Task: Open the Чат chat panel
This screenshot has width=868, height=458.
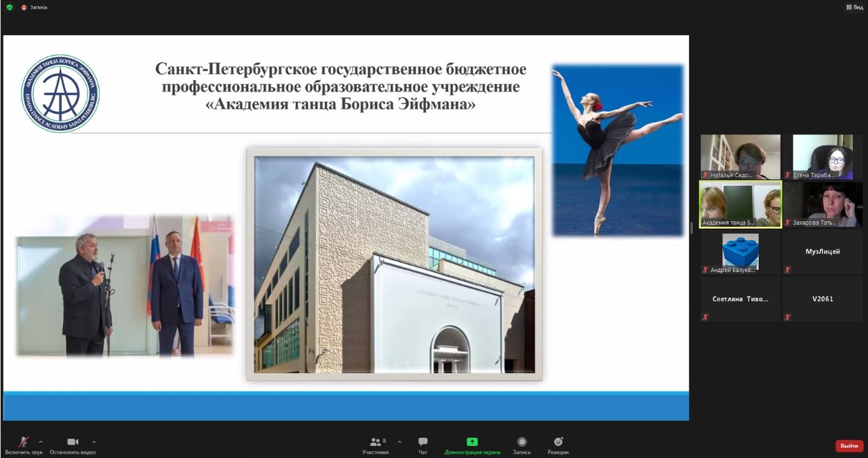Action: (x=422, y=442)
